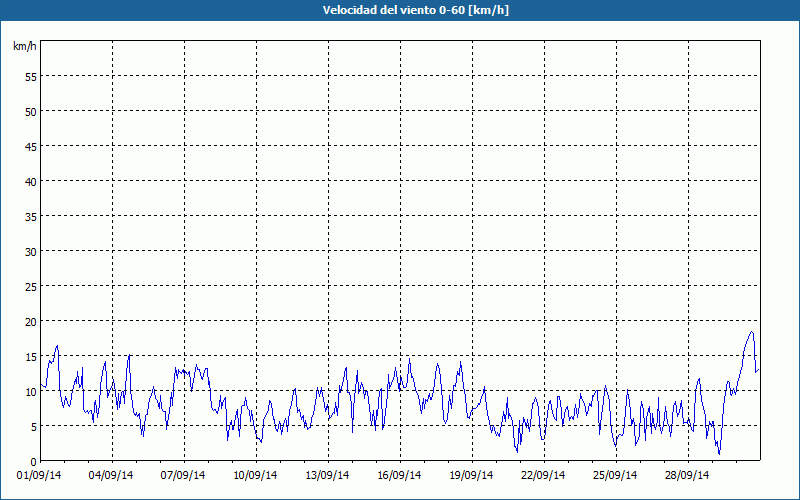
Task: Click the 'km/h' axis unit label
Action: (x=25, y=46)
